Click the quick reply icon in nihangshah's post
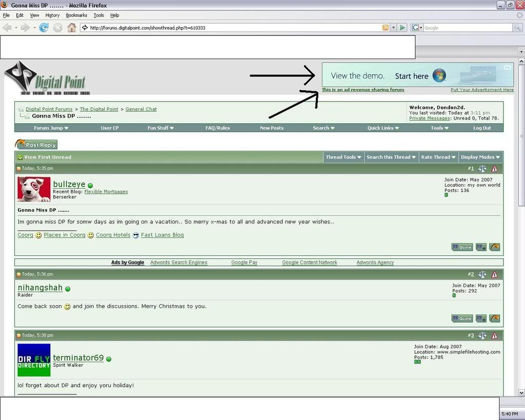Image resolution: width=525 pixels, height=420 pixels. point(494,318)
